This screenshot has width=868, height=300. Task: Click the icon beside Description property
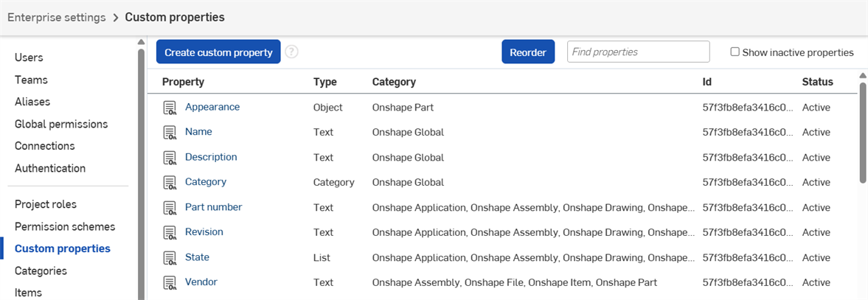(x=170, y=158)
